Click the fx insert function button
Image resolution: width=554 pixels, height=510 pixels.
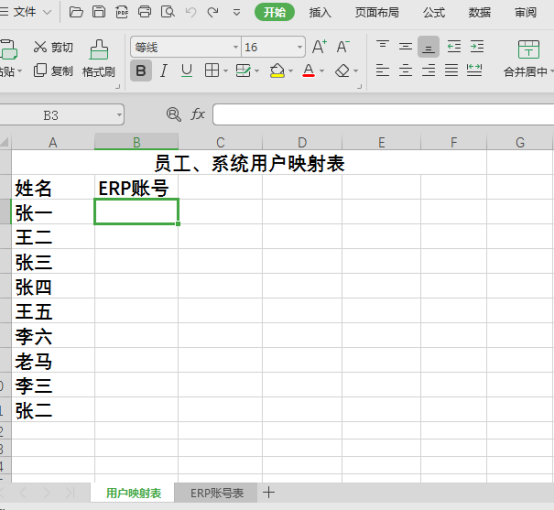coord(198,114)
